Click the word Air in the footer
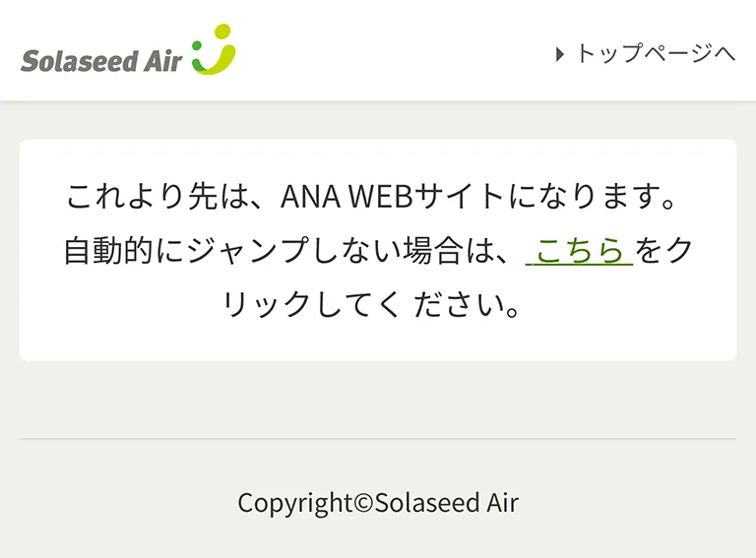756x558 pixels. coord(497,503)
